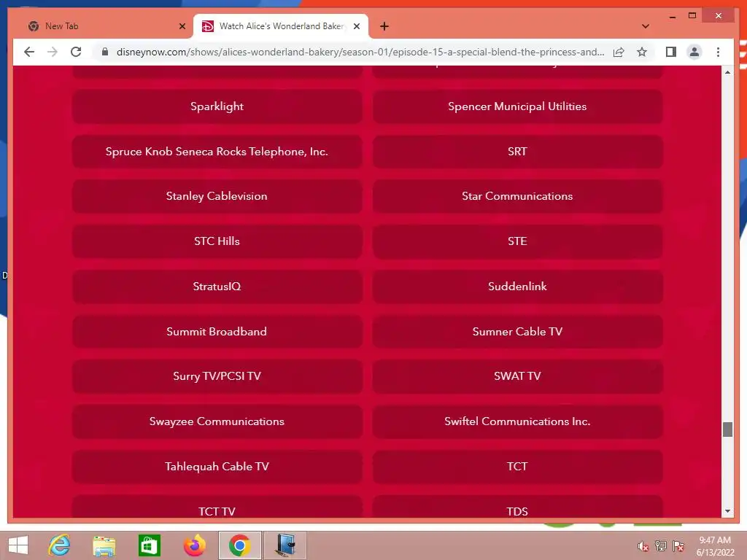Screen dimensions: 747x560
Task: Switch to the New Tab tab
Action: pos(106,26)
